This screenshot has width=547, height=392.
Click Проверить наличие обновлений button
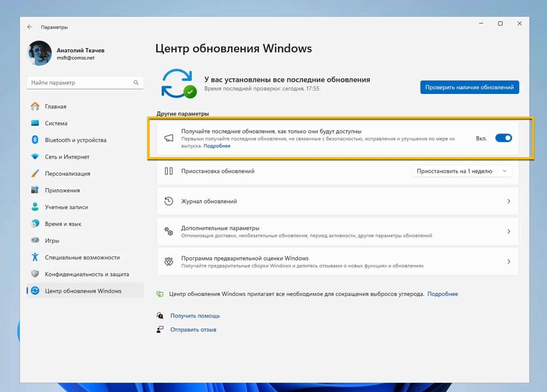(469, 87)
